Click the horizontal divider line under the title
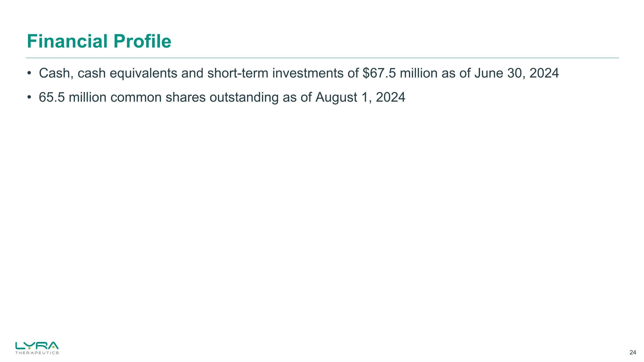The height and width of the screenshot is (362, 644). tap(322, 58)
